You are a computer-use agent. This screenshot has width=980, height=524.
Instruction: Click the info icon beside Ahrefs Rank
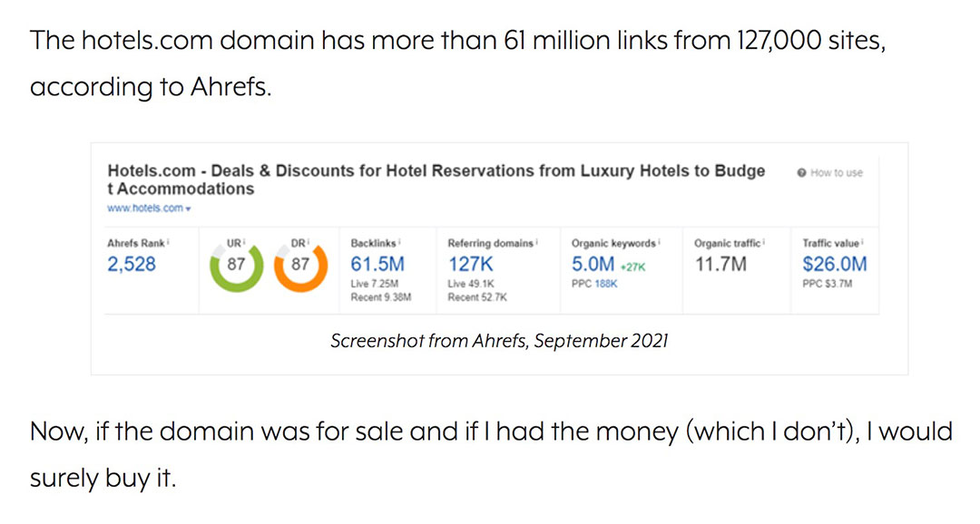[170, 243]
